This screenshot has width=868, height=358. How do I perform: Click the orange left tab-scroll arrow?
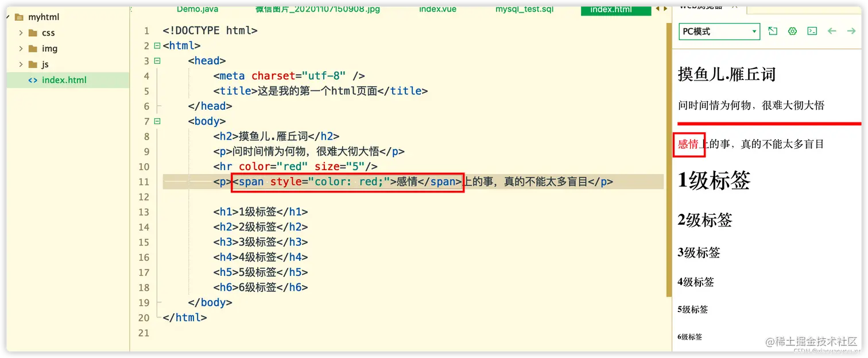[x=657, y=9]
